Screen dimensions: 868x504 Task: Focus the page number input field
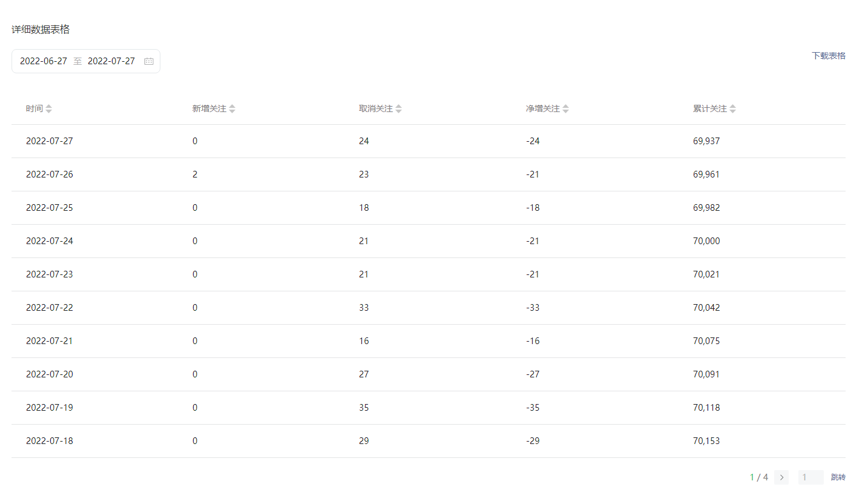coord(811,477)
